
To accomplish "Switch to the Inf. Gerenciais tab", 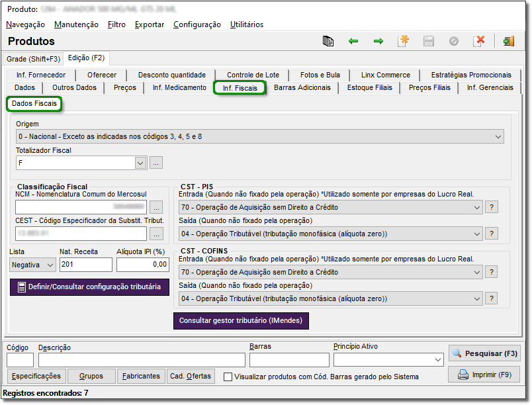I will tap(490, 87).
